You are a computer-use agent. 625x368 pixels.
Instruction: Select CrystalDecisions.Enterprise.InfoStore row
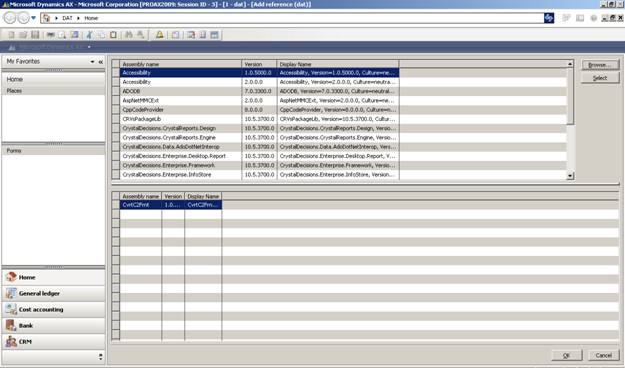pyautogui.click(x=259, y=175)
